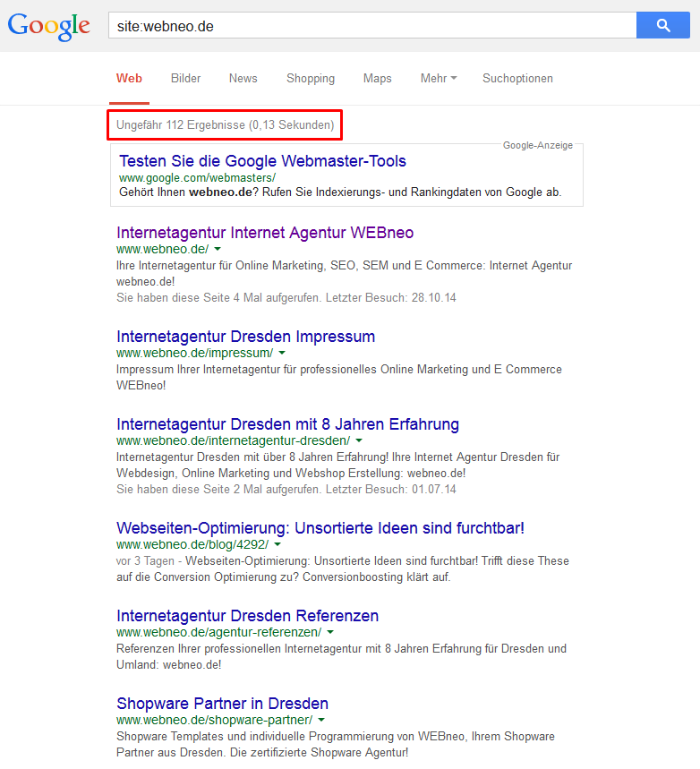
Task: Open 'Internetagentur Dresden Referenzen' result
Action: click(248, 616)
